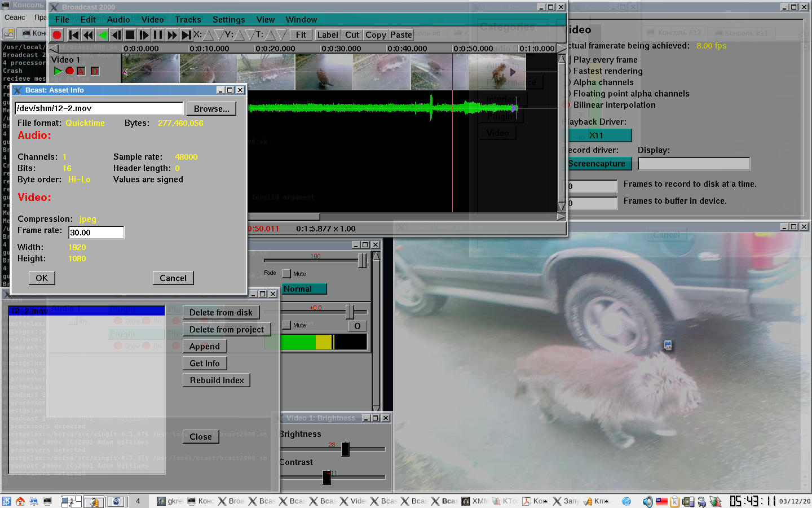Arm record on the Video 1 track
The width and height of the screenshot is (812, 508).
[69, 71]
